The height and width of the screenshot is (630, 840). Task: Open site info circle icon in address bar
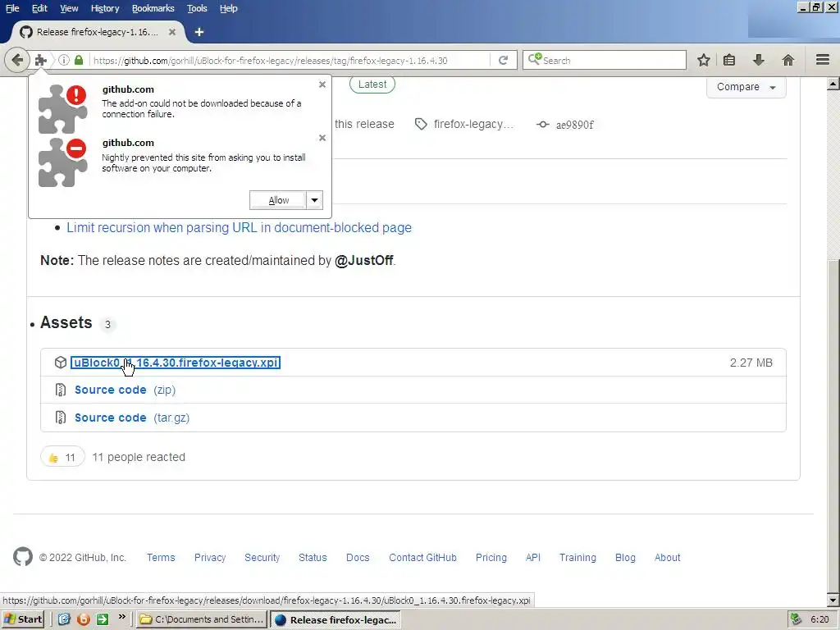coord(64,60)
